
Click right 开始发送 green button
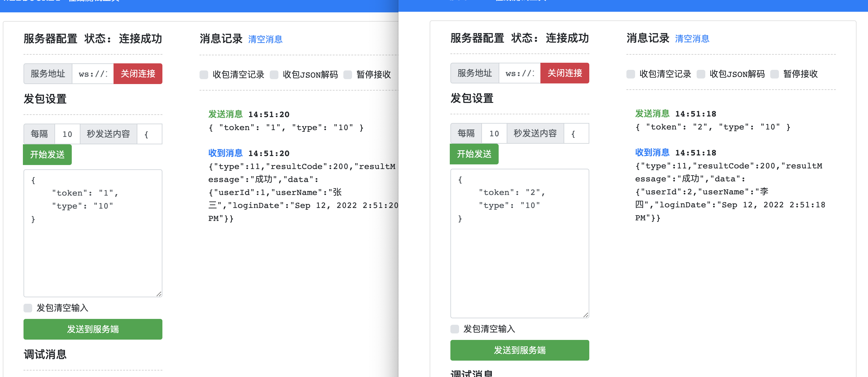click(x=474, y=154)
